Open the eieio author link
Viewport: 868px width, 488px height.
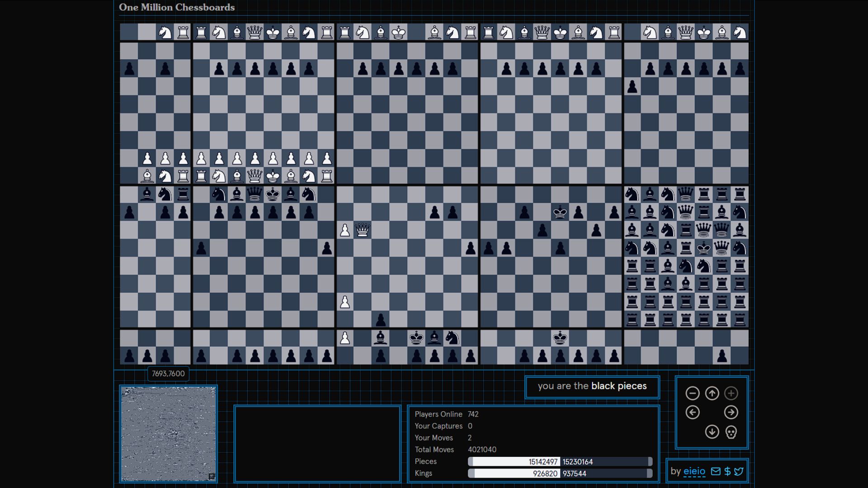coord(694,471)
